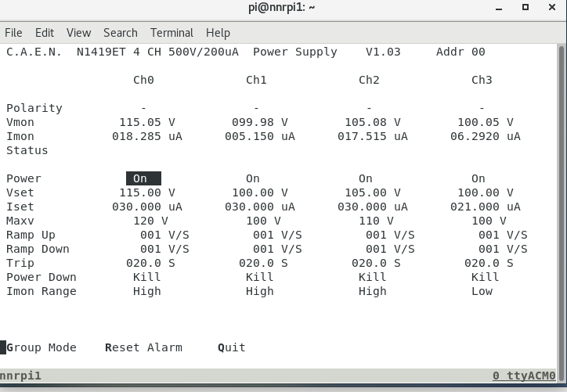Open the File menu

coord(13,33)
